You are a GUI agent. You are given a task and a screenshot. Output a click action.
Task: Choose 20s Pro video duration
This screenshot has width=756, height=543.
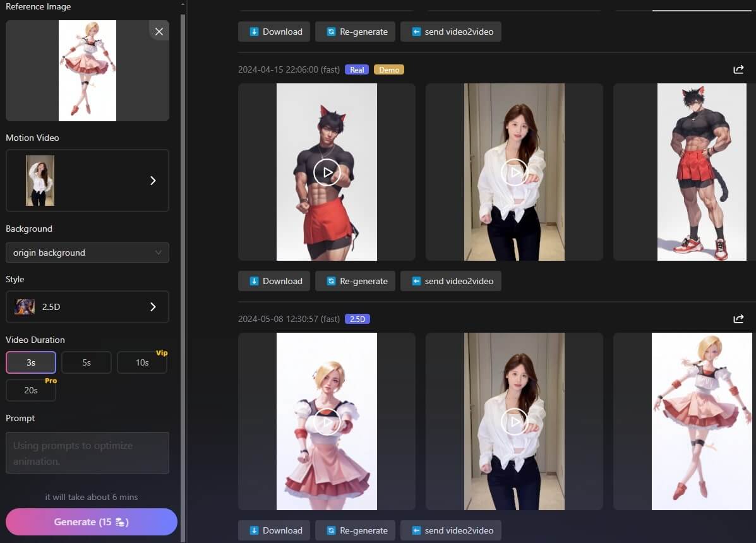click(31, 390)
